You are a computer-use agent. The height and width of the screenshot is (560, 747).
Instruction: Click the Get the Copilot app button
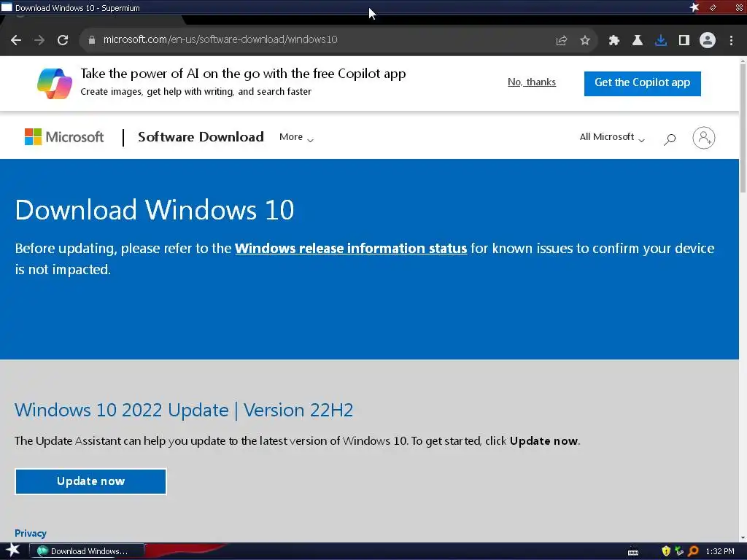coord(642,83)
